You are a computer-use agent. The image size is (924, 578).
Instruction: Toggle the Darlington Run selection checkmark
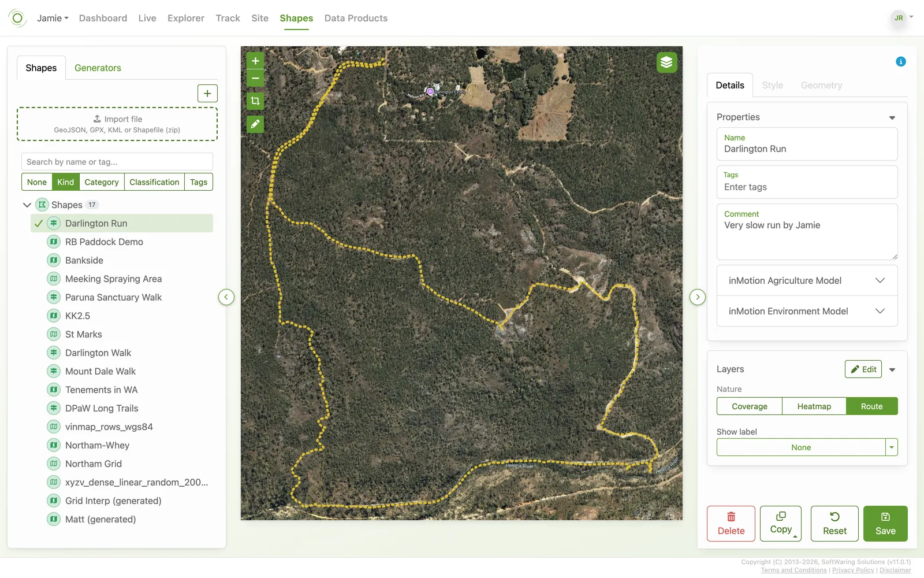click(39, 223)
